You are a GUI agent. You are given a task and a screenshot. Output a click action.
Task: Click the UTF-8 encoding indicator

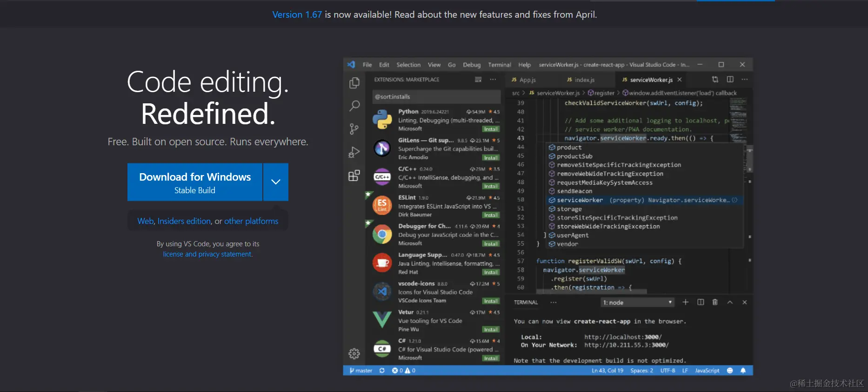[x=668, y=371]
